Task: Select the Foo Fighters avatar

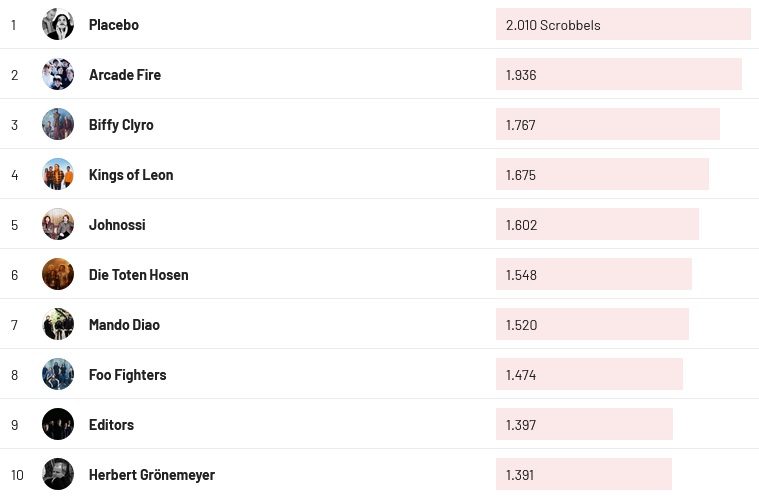Action: 58,374
